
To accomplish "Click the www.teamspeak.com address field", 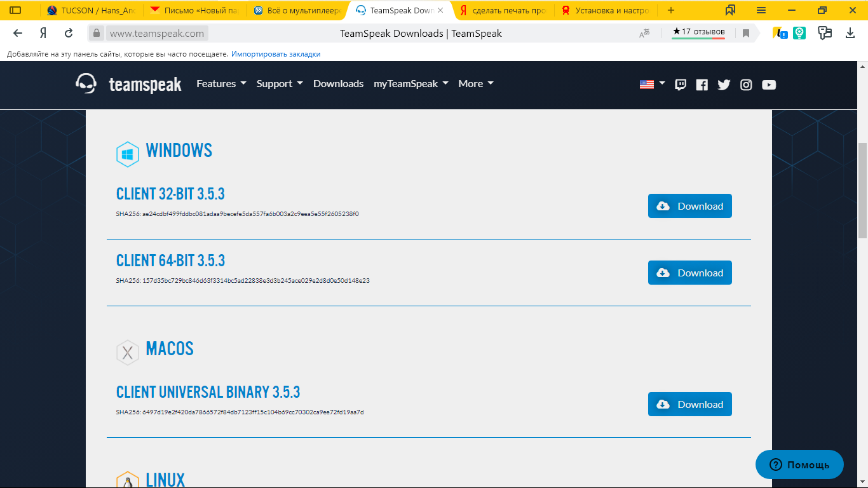I will pyautogui.click(x=157, y=34).
